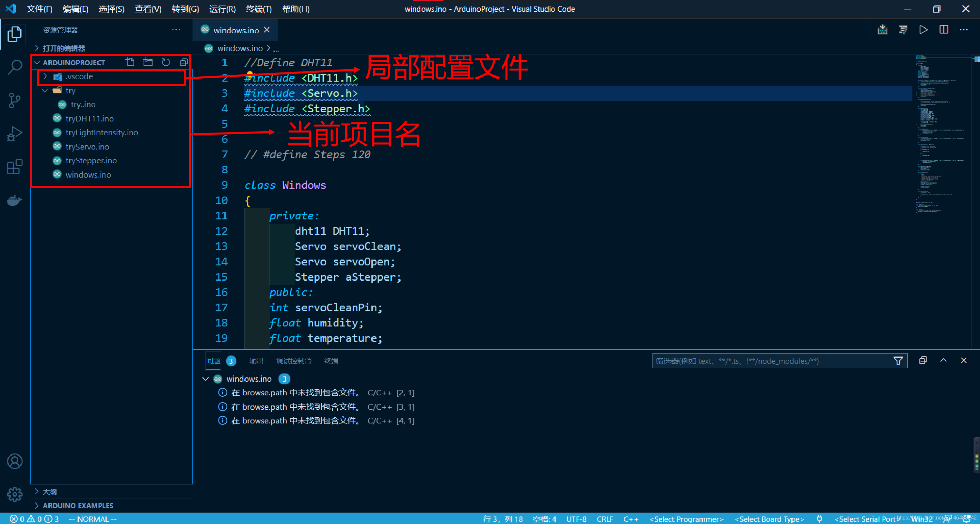Click 空格: 4 indentation setting
The width and height of the screenshot is (980, 524).
pyautogui.click(x=544, y=519)
